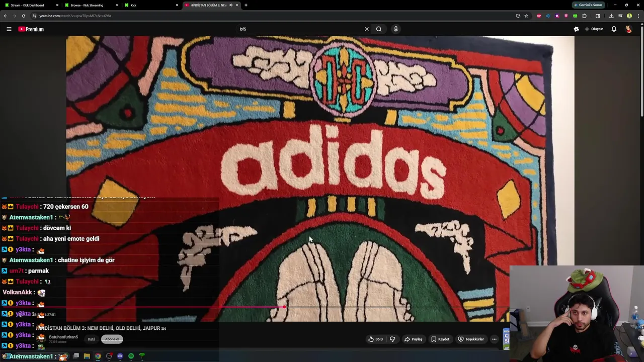This screenshot has width=644, height=362.
Task: View site information icon in address bar
Action: (x=34, y=16)
